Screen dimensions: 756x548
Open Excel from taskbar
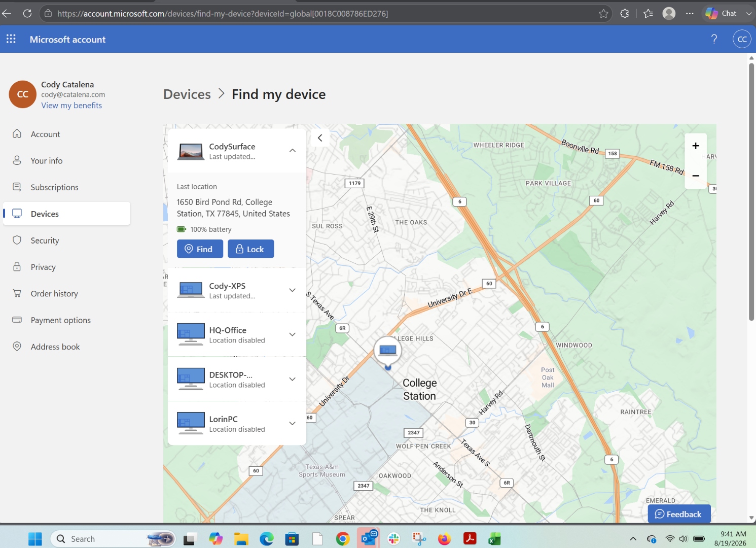495,539
